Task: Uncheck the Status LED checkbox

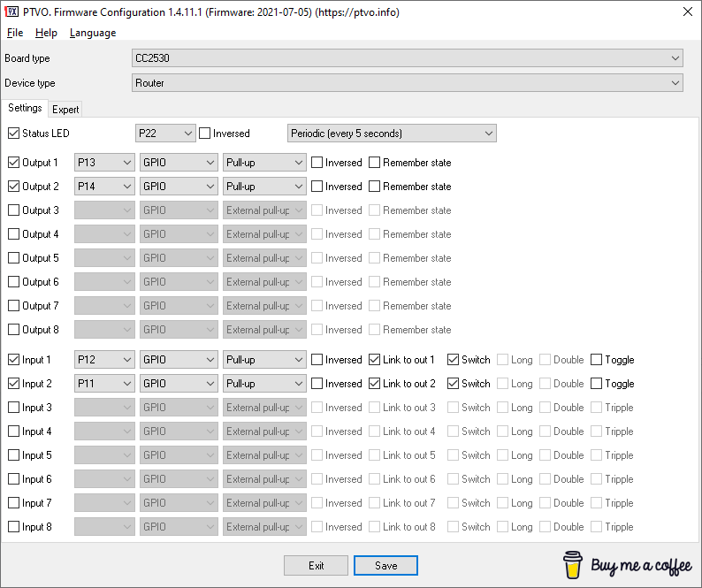Action: [14, 134]
